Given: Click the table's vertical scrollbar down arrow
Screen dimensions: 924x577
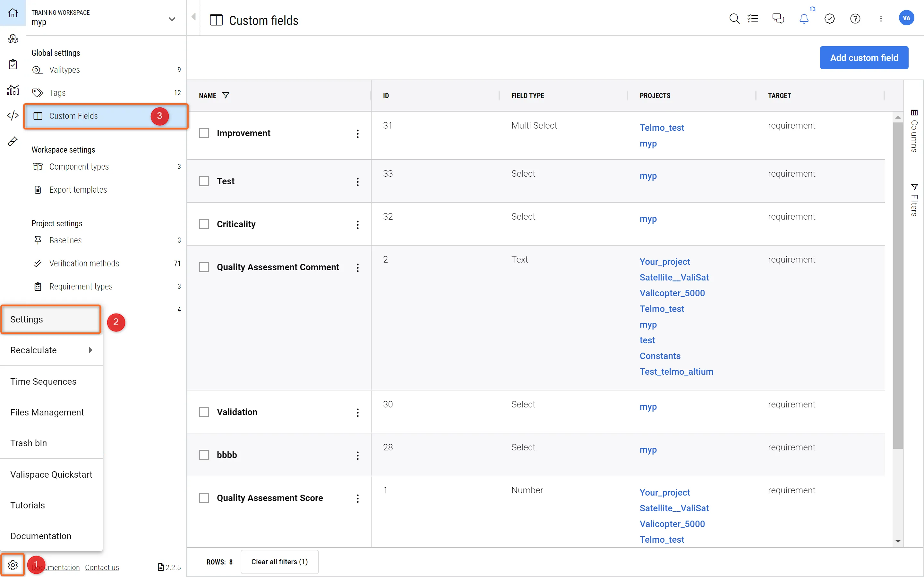Looking at the screenshot, I should pyautogui.click(x=898, y=541).
